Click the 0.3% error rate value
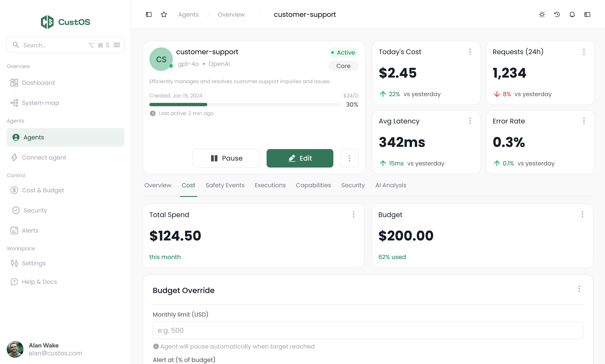Image resolution: width=605 pixels, height=364 pixels. coord(509,142)
